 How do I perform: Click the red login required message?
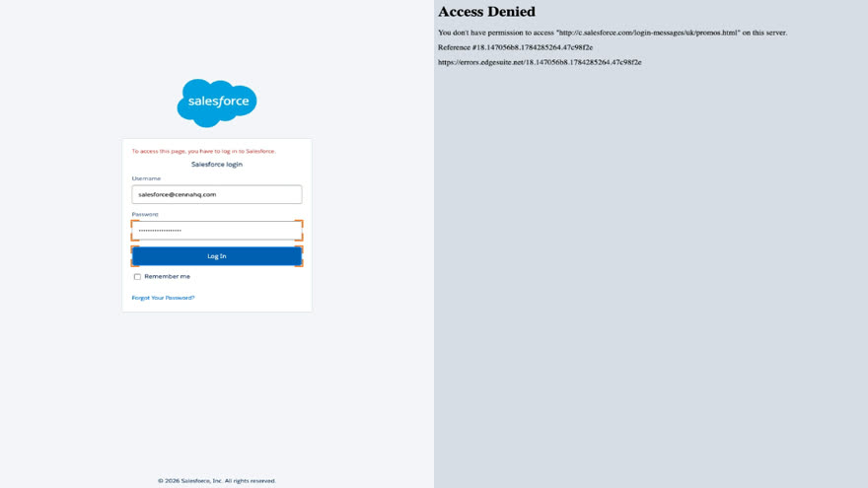204,151
